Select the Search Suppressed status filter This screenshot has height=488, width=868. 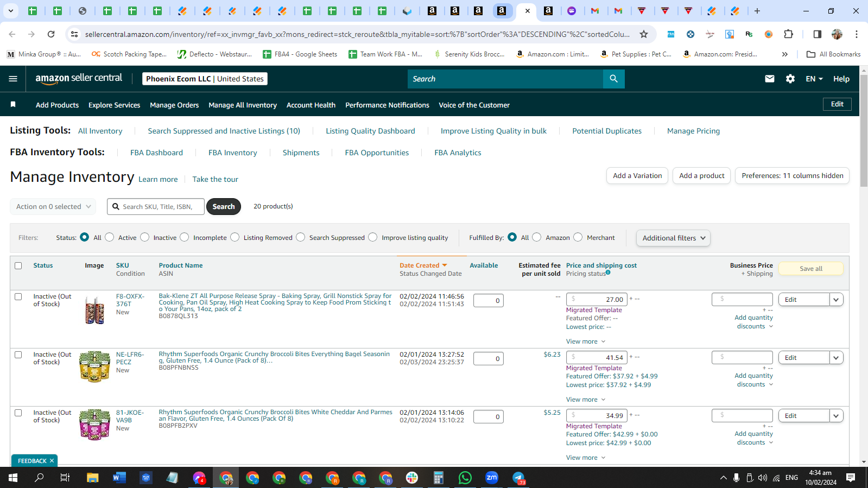tap(301, 237)
